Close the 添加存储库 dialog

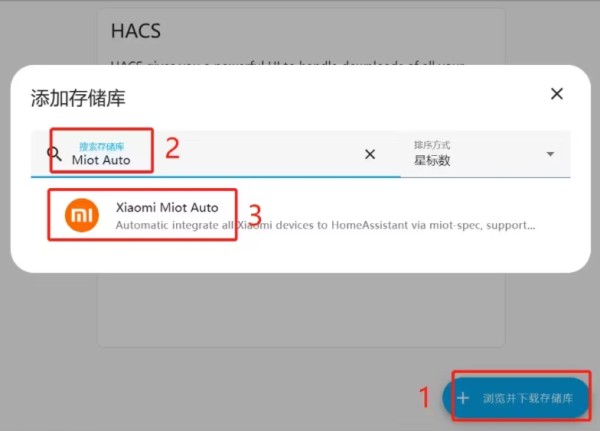tap(557, 93)
